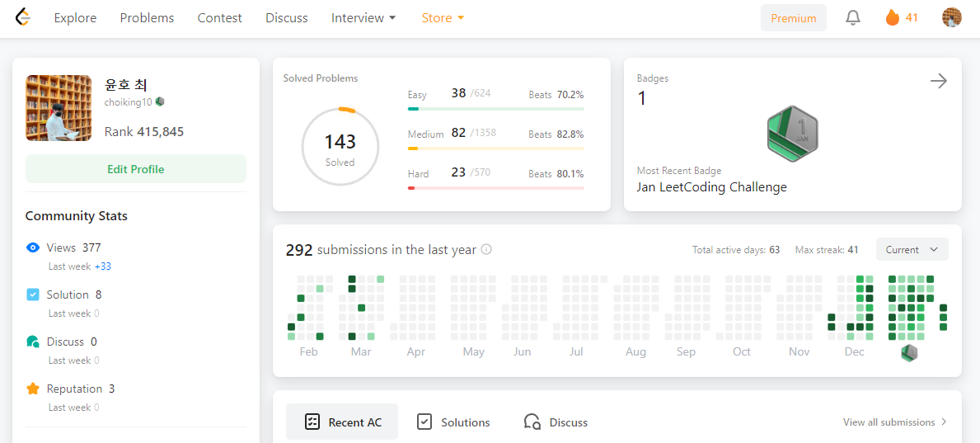Click the Feb month label in heatmap
This screenshot has width=980, height=443.
309,352
